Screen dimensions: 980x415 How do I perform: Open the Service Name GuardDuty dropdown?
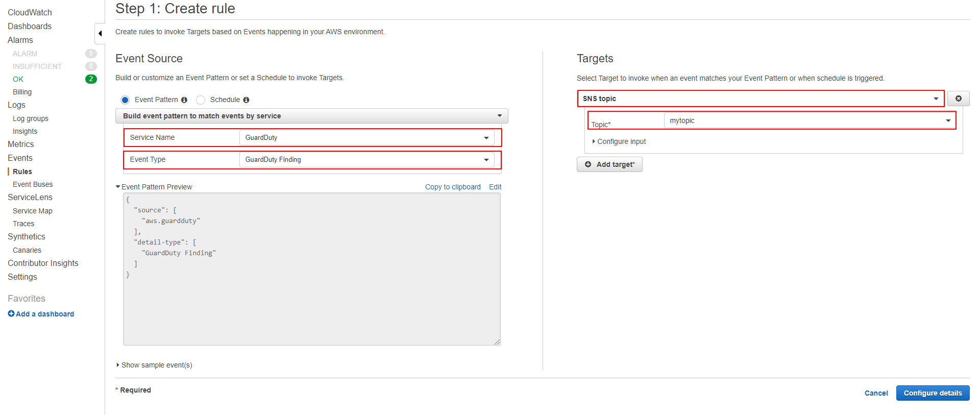click(x=366, y=138)
